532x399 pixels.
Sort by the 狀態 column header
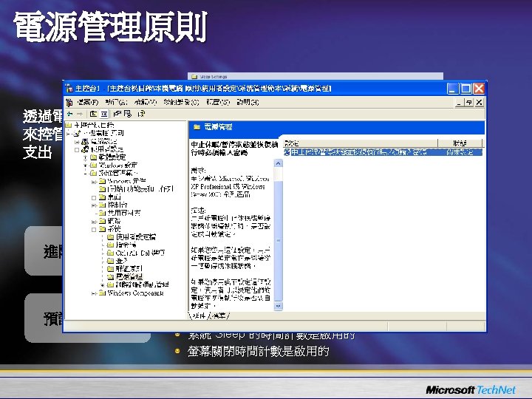click(x=460, y=143)
